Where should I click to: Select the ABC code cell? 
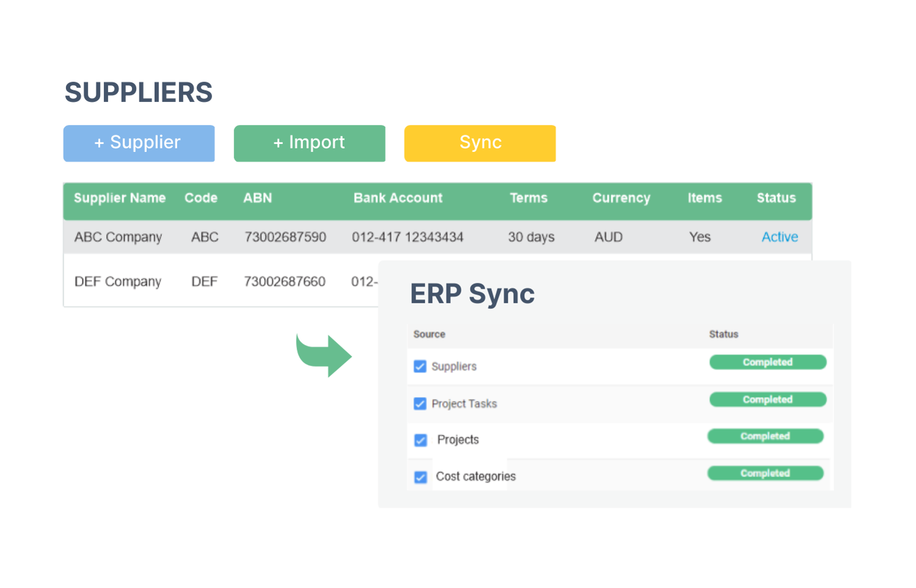[x=205, y=237]
